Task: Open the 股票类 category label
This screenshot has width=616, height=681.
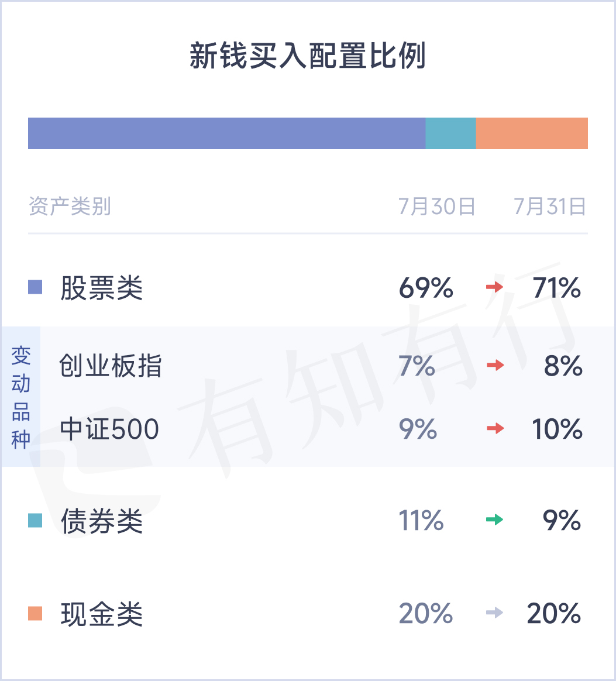Action: click(102, 288)
